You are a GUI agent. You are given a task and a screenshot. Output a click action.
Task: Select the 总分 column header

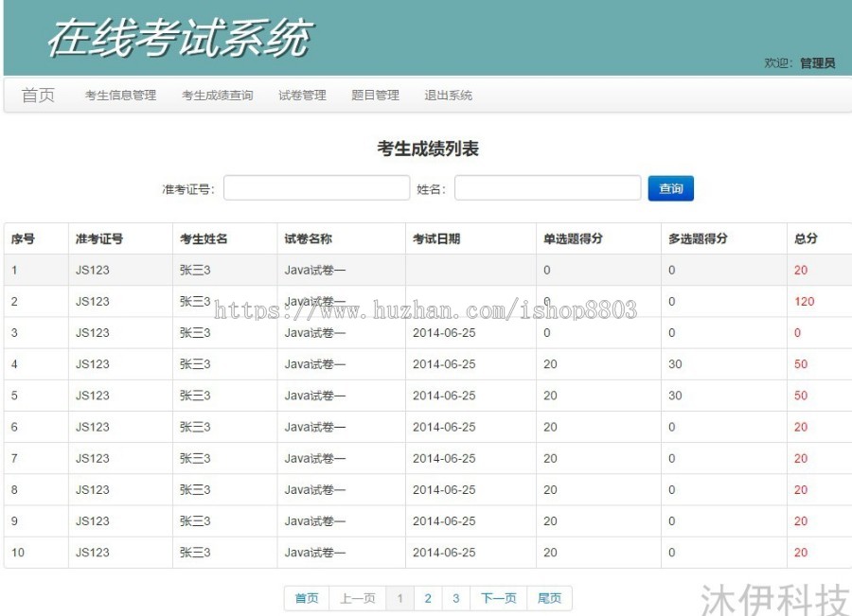[804, 238]
